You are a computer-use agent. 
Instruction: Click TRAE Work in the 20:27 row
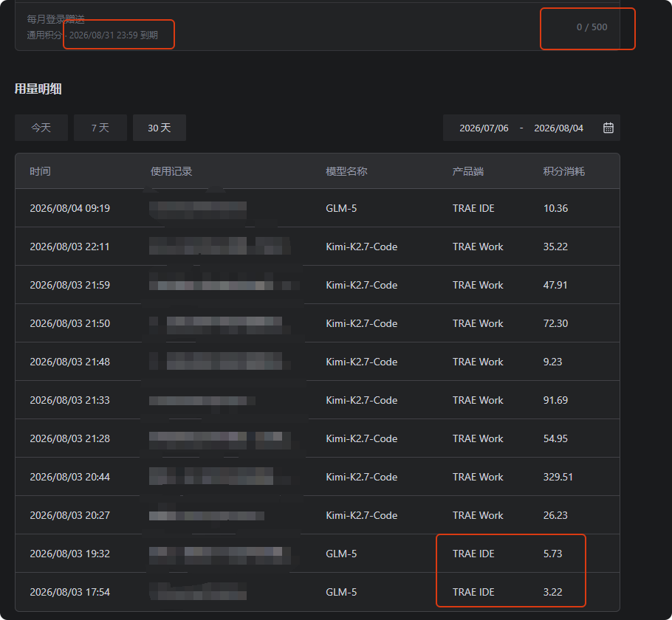pyautogui.click(x=478, y=515)
